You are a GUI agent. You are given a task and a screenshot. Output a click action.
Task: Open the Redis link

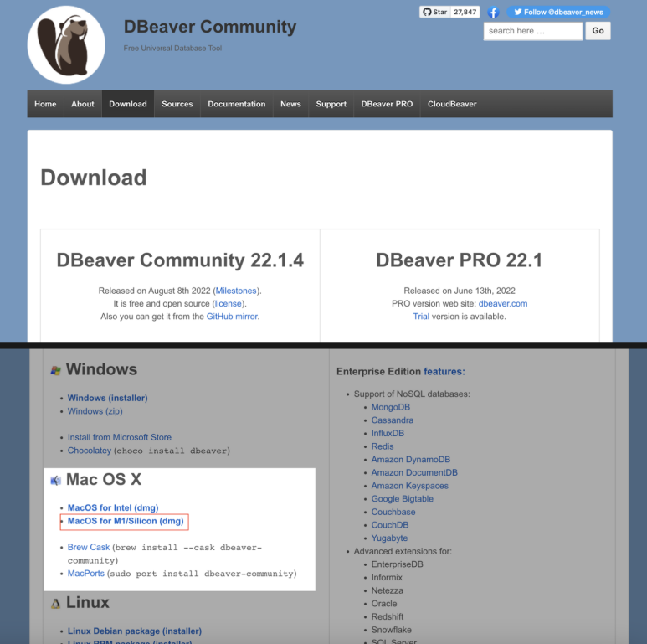[x=383, y=446]
